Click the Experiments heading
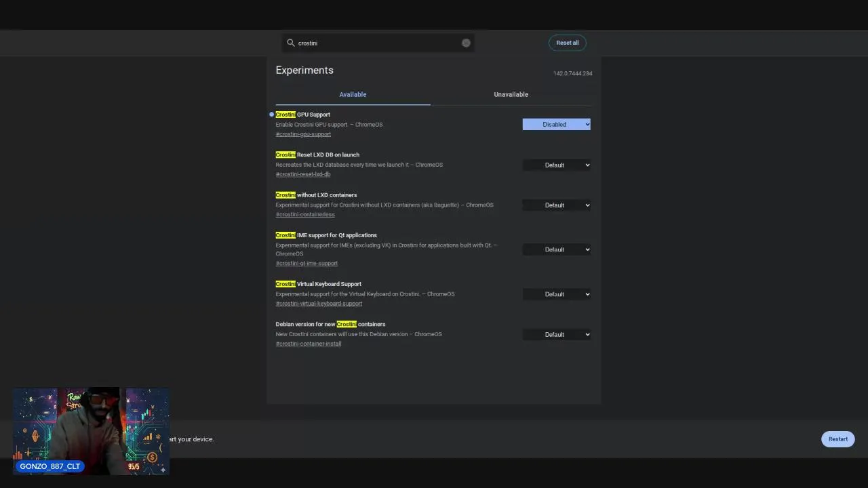This screenshot has height=488, width=868. (x=304, y=70)
